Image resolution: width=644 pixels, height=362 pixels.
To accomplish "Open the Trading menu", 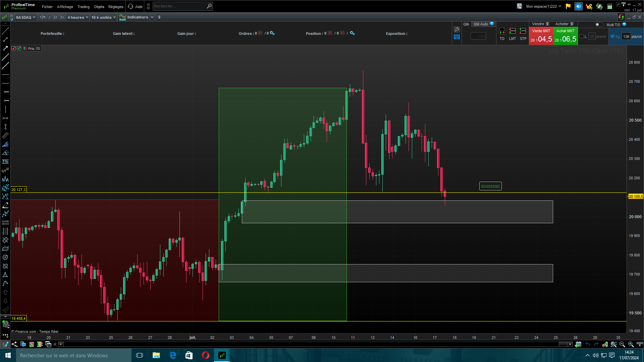I will 83,7.
